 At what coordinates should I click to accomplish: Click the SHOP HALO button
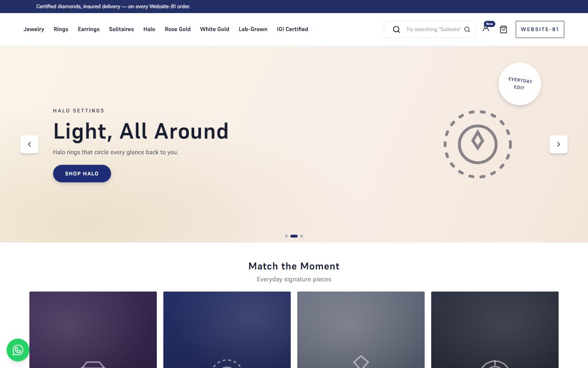pos(82,173)
